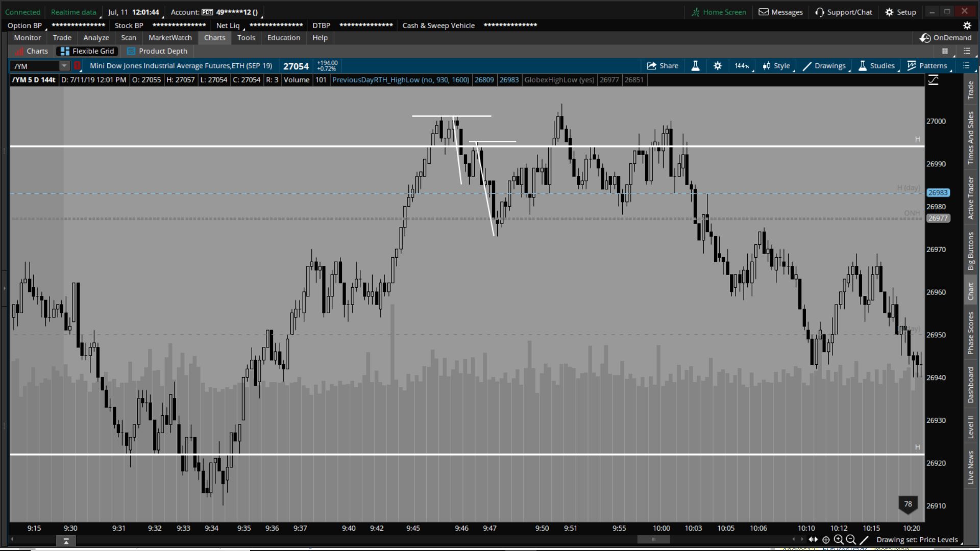This screenshot has width=980, height=551.
Task: Open the Account selector dropdown
Action: 216,12
